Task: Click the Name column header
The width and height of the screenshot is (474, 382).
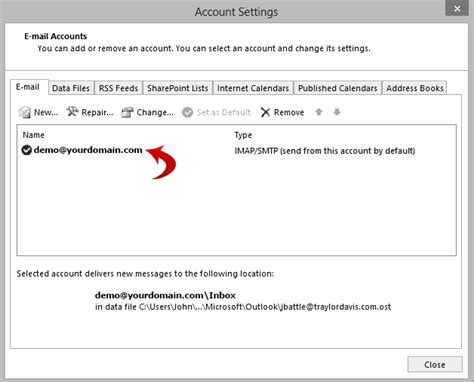Action: [33, 135]
